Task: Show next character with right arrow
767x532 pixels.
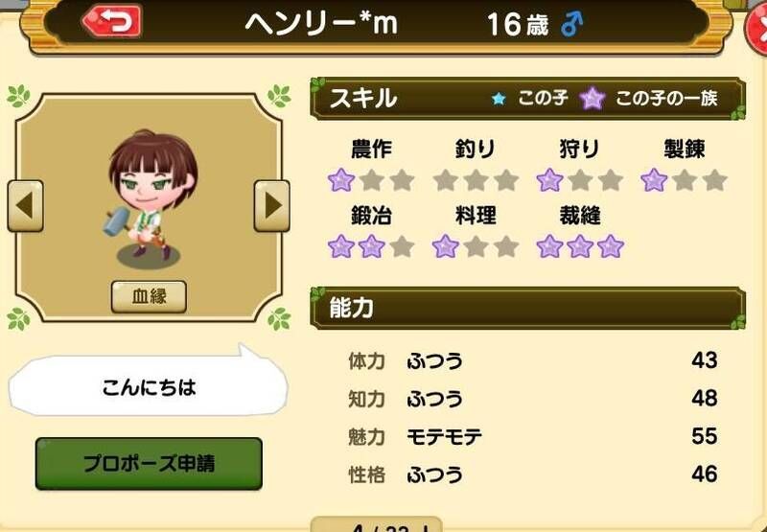Action: [271, 206]
